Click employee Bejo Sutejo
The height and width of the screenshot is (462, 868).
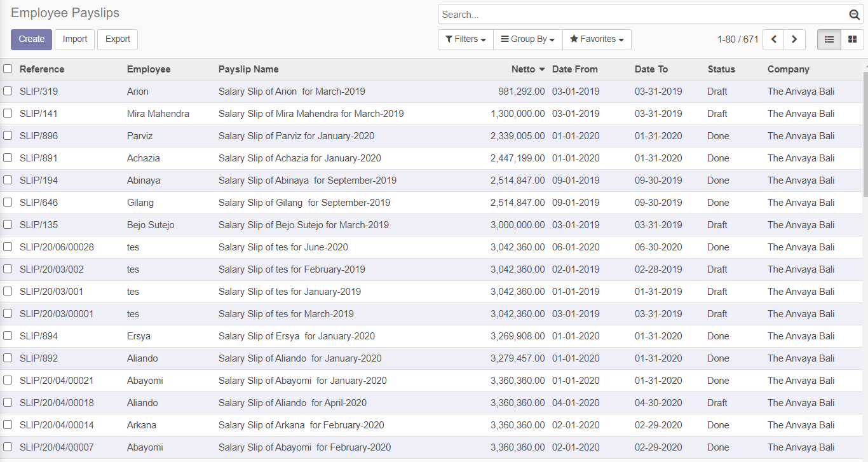pyautogui.click(x=151, y=225)
